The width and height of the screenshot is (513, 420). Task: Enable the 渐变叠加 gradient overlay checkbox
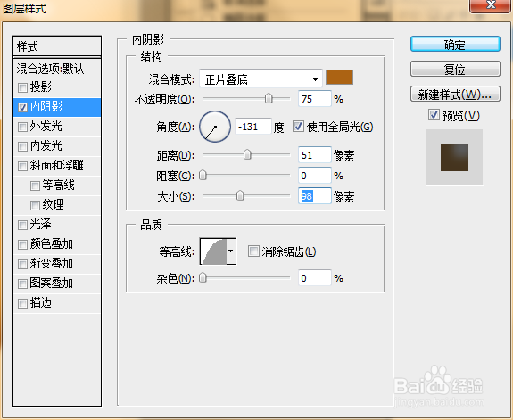tap(22, 264)
